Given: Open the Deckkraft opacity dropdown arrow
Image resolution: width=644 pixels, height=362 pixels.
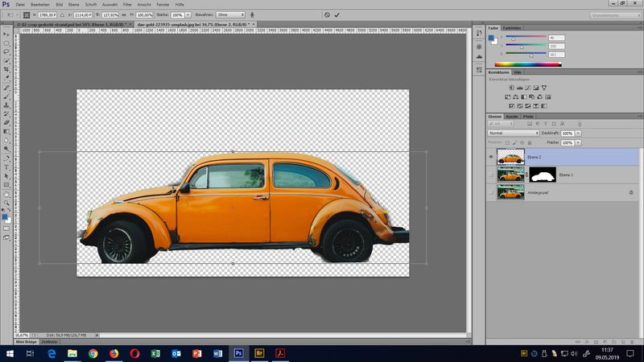Looking at the screenshot, I should (x=579, y=133).
